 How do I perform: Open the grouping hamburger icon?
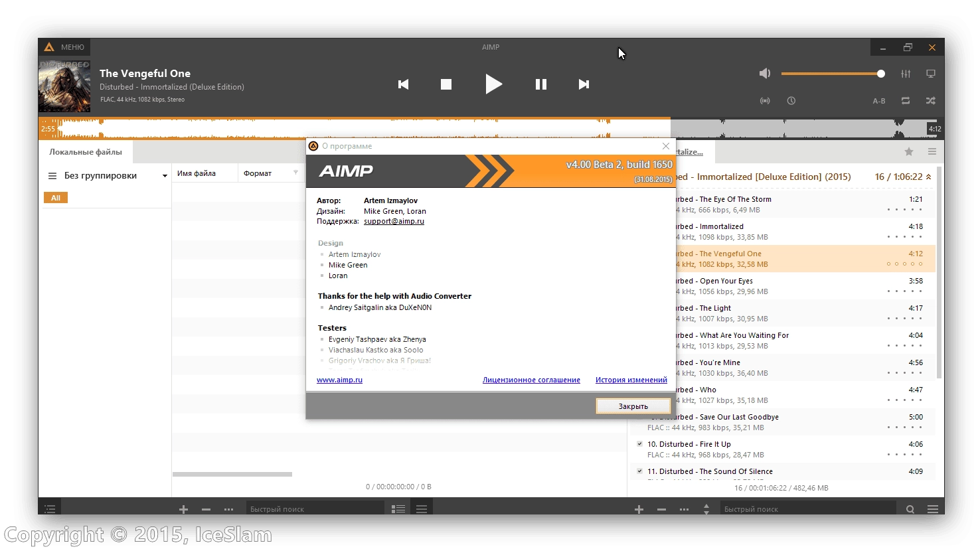click(x=52, y=176)
